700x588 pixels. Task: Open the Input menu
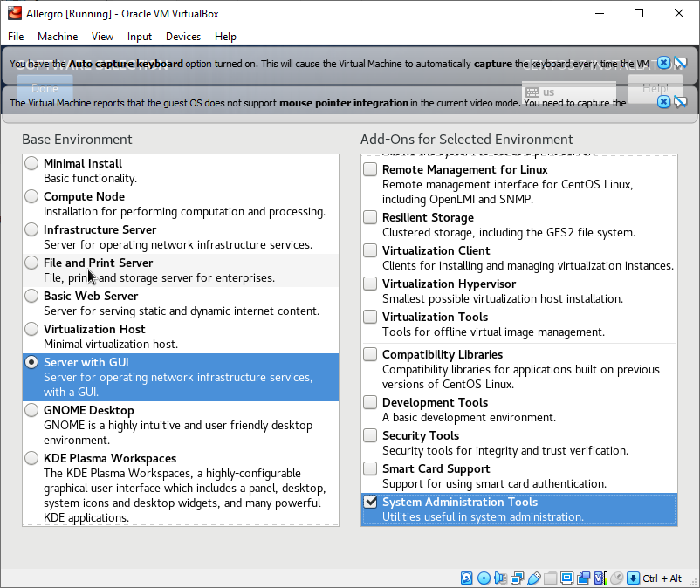[x=140, y=37]
